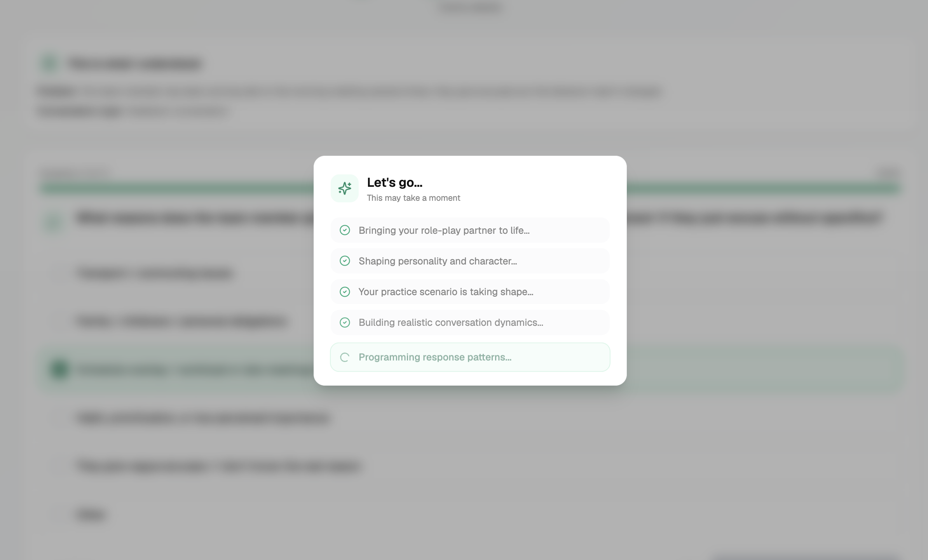Select the blurred green-highlighted answer radio button
The width and height of the screenshot is (928, 560).
59,369
